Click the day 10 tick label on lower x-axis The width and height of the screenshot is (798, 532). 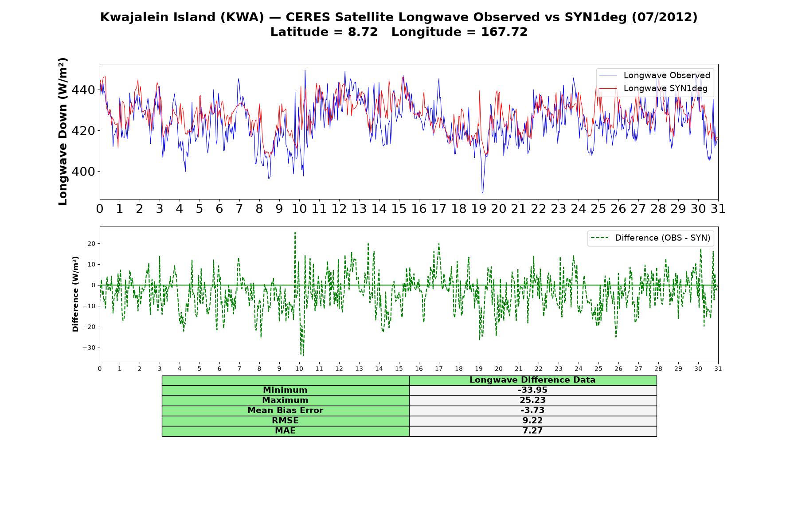pyautogui.click(x=299, y=369)
